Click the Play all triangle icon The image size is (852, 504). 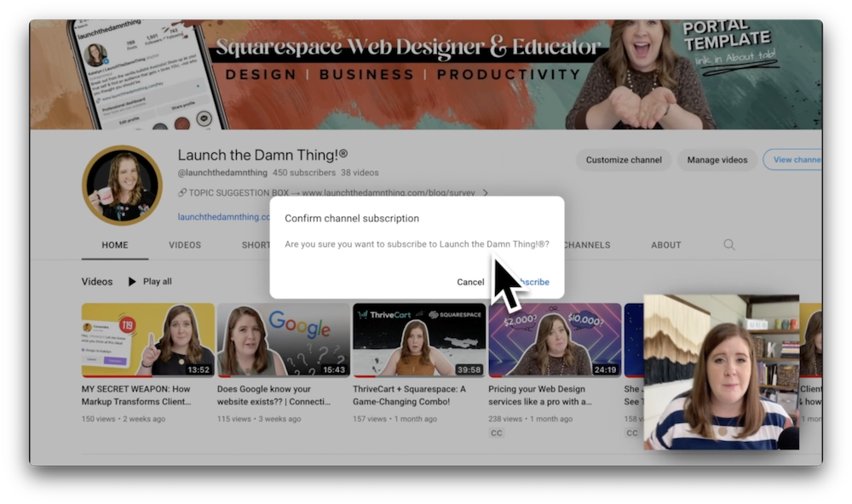[x=132, y=281]
